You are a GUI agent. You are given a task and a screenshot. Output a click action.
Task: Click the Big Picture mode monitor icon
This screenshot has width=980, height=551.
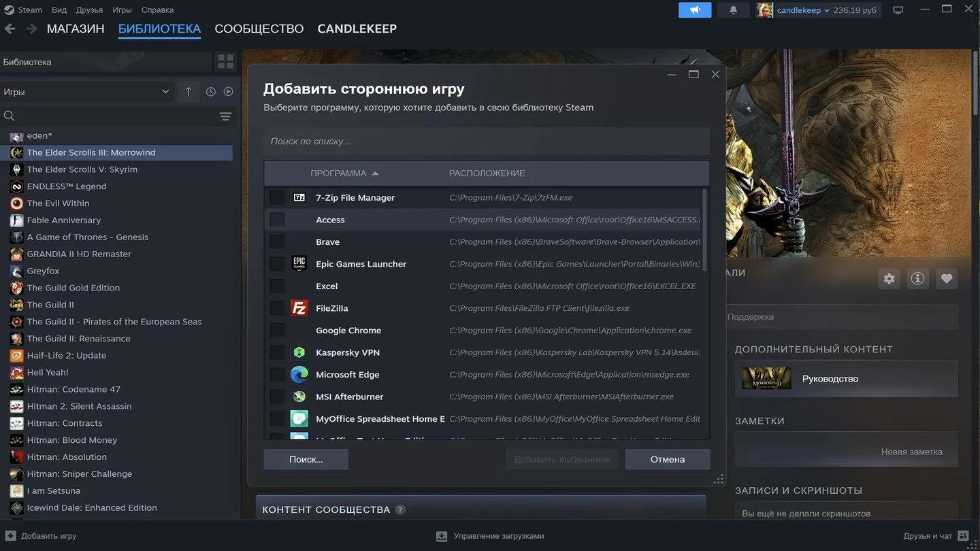pos(898,10)
